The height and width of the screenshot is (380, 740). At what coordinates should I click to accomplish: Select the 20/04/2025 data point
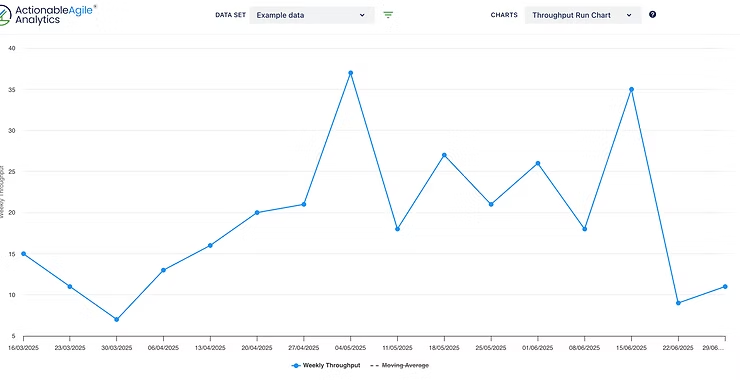257,212
